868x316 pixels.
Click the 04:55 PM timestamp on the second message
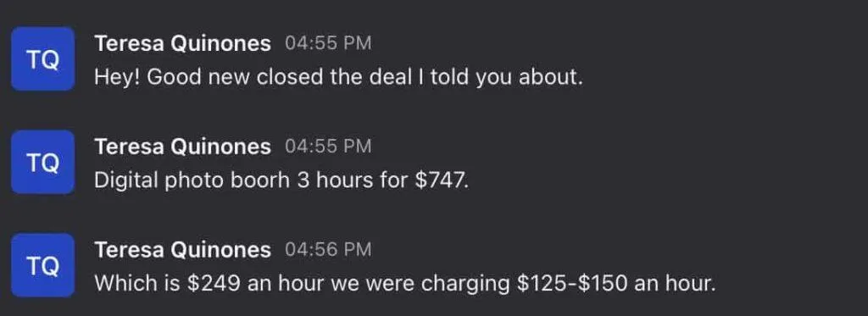pos(328,147)
